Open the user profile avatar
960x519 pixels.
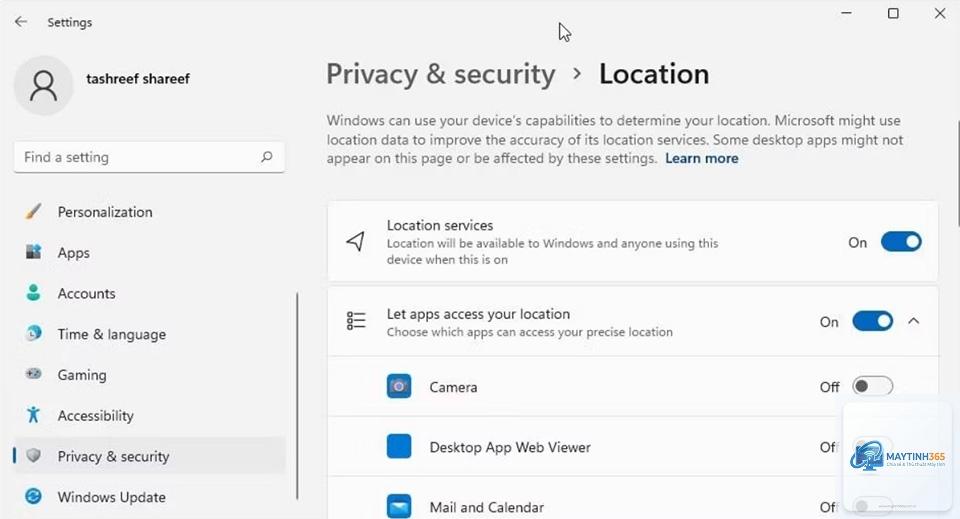click(x=43, y=86)
